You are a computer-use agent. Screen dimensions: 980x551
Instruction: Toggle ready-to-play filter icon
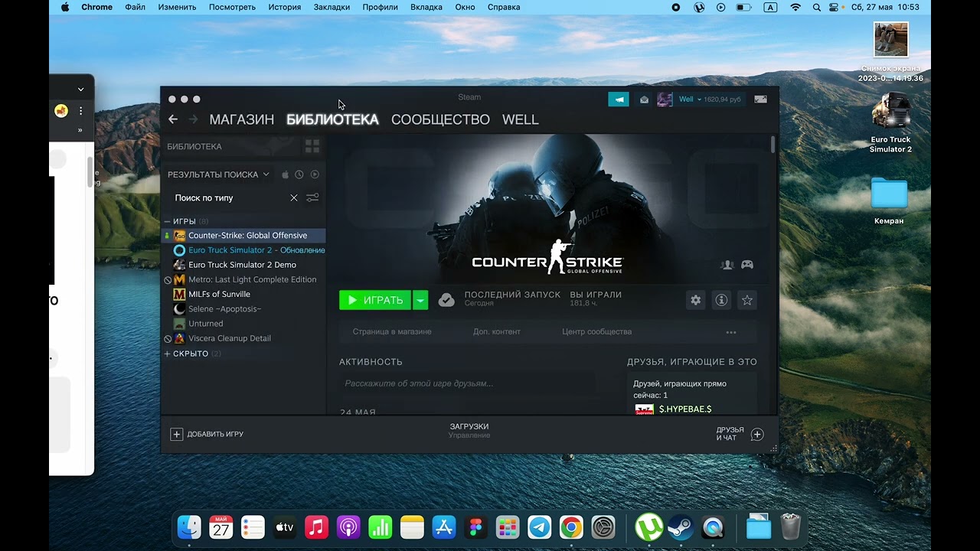click(x=315, y=174)
